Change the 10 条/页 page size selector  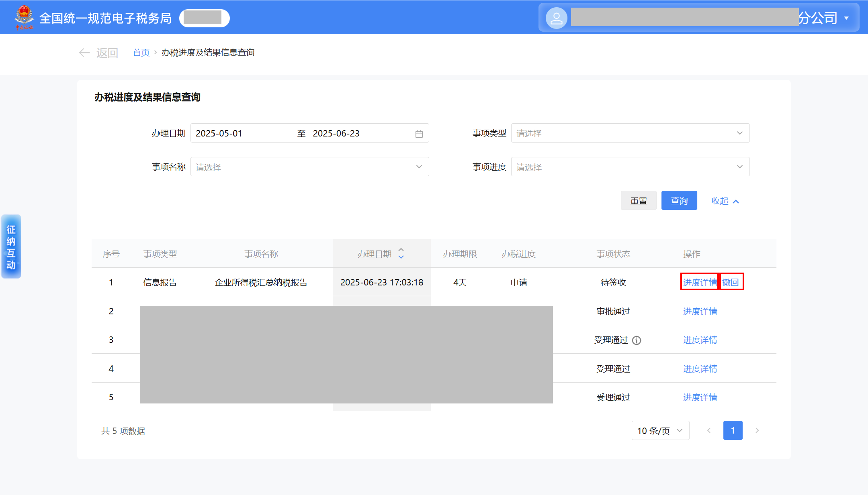660,431
